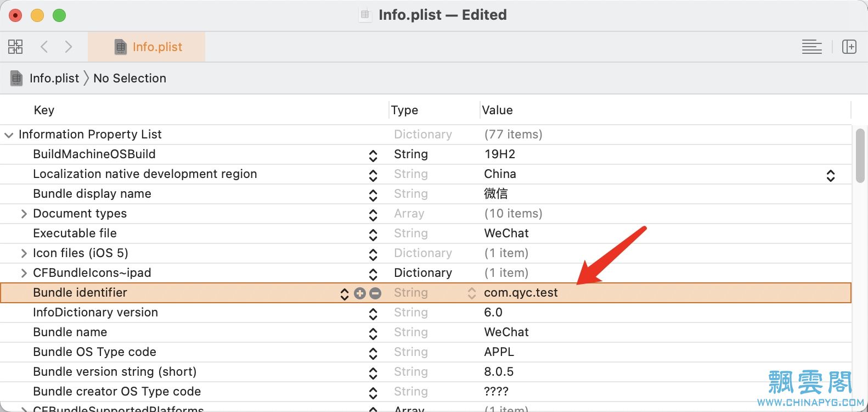Open key stepper for Bundle name

(373, 334)
